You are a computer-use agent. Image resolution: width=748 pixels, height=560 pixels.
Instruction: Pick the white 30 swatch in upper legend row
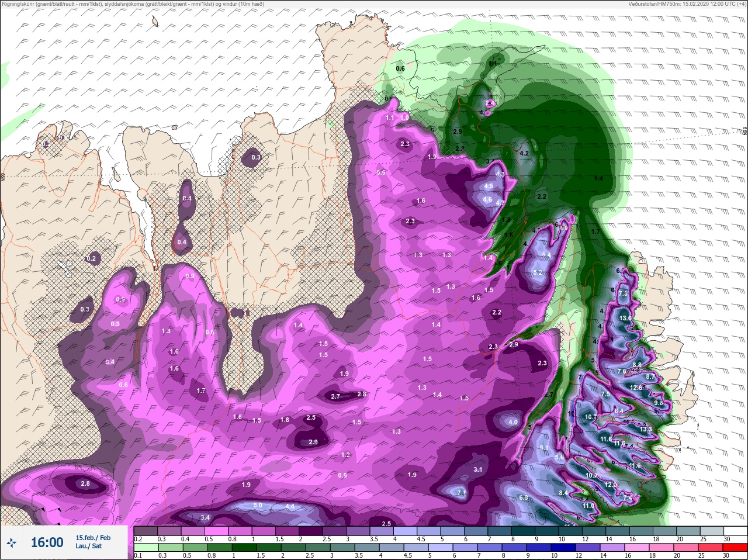click(735, 531)
